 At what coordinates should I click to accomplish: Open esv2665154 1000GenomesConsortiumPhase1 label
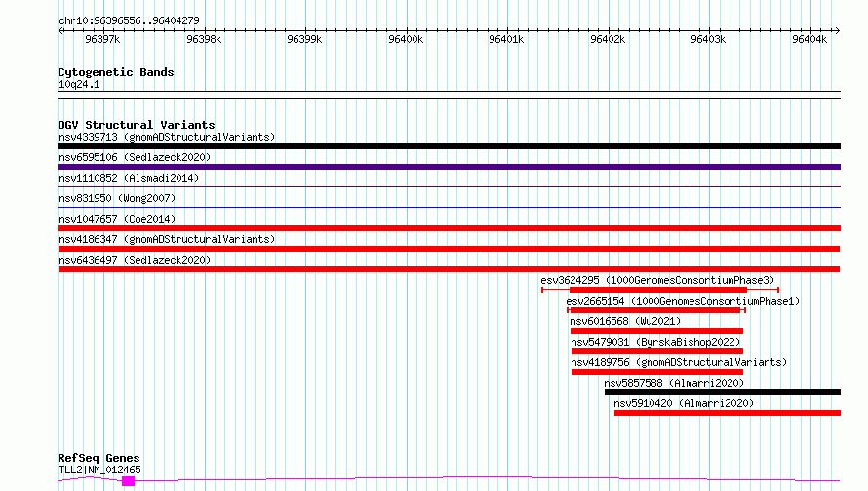point(683,301)
